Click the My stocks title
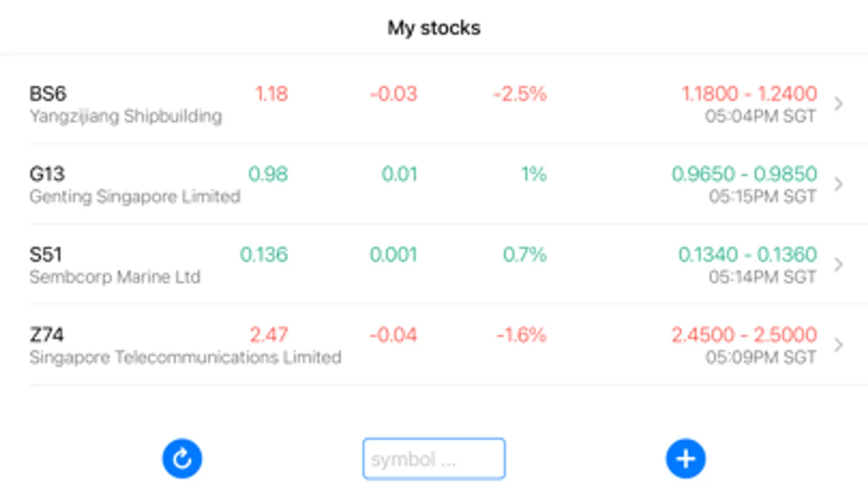868x489 pixels. click(434, 28)
